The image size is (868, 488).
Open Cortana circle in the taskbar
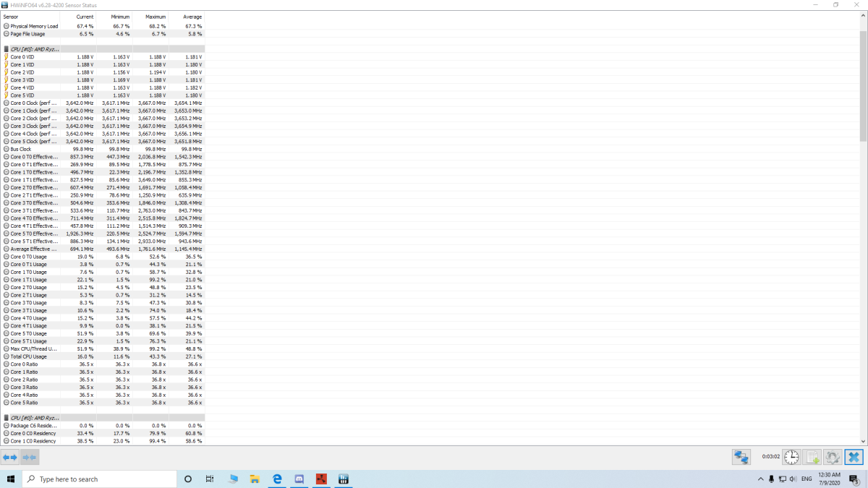pyautogui.click(x=188, y=479)
